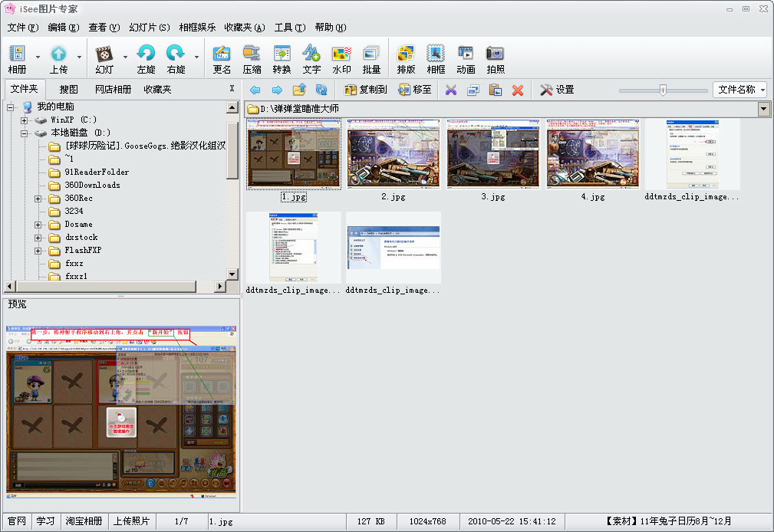
Task: Click the 复制到 button
Action: [x=366, y=90]
